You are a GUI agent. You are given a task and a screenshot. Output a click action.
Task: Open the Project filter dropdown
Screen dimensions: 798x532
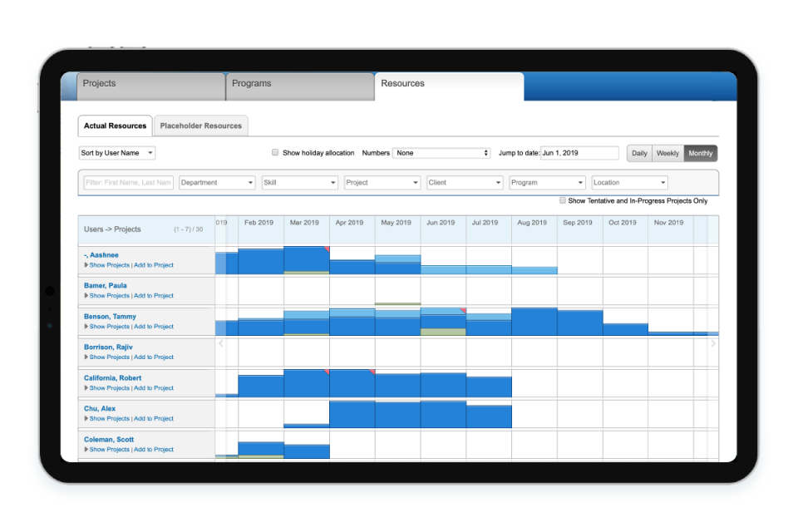[x=382, y=182]
